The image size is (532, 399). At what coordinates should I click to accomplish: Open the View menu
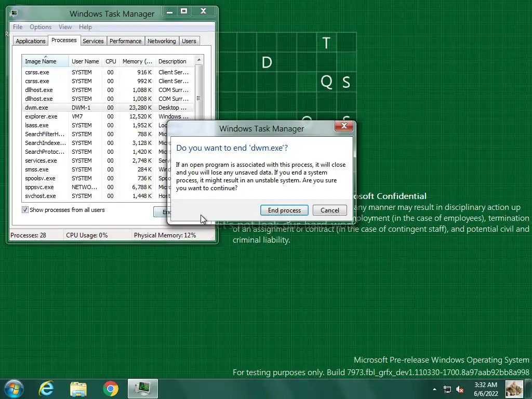point(65,27)
